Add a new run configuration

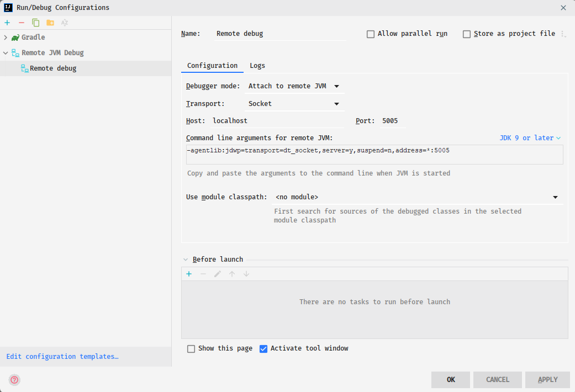(x=7, y=23)
